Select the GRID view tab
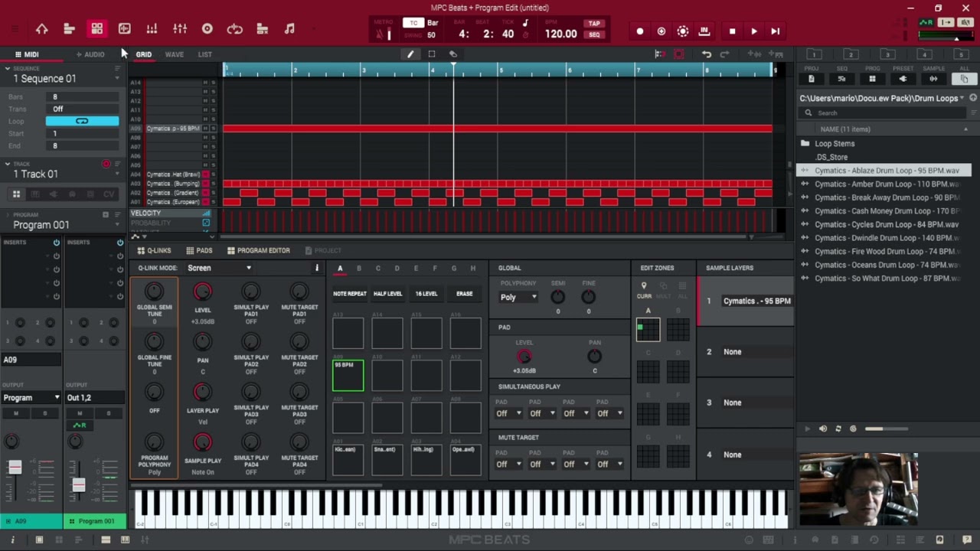Image resolution: width=980 pixels, height=551 pixels. pyautogui.click(x=144, y=54)
